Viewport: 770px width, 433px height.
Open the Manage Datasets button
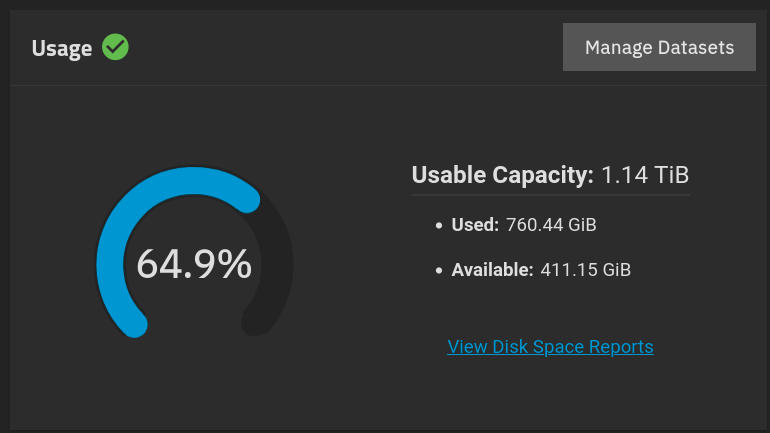click(x=659, y=47)
